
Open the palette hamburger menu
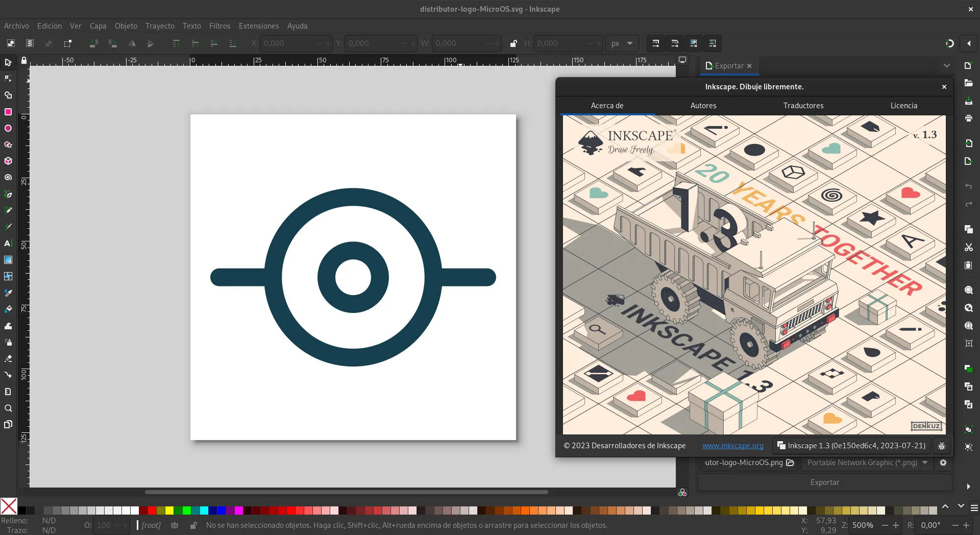(x=974, y=508)
